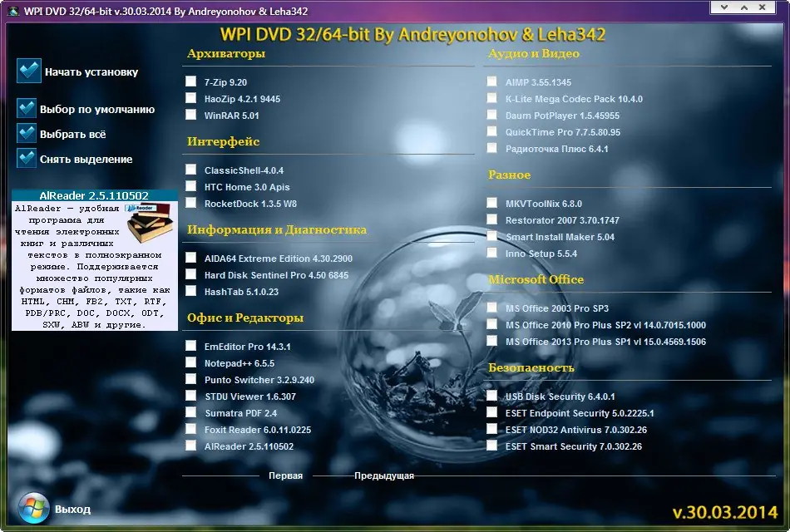Select the Notepad++ 6.5.5 checkbox
790x532 pixels.
[191, 362]
